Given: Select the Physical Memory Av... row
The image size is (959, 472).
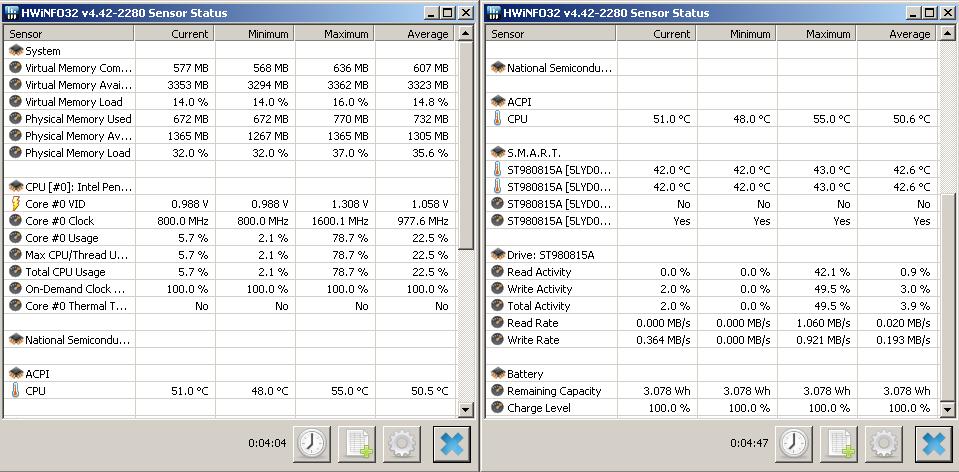Looking at the screenshot, I should tap(230, 136).
